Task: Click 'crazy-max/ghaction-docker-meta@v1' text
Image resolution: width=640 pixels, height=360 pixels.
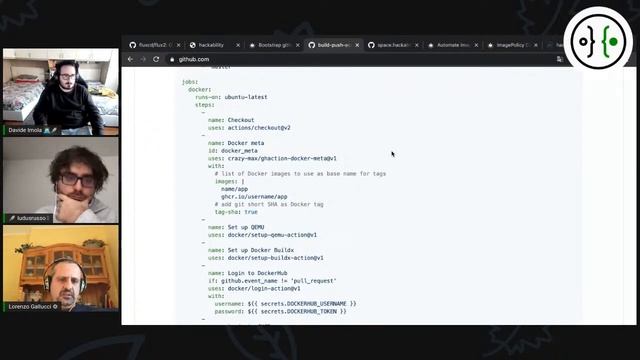Action: 282,158
